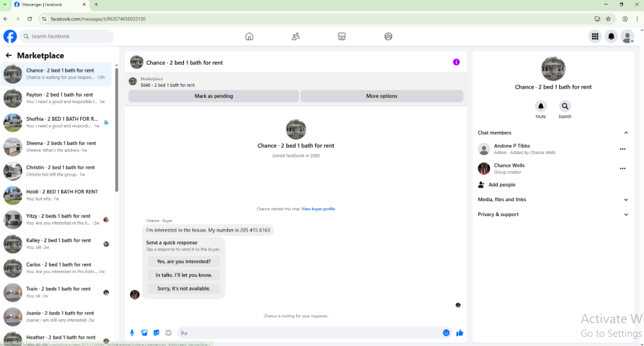Image resolution: width=644 pixels, height=346 pixels.
Task: Open Shofhia 2 BED 1 BATH conversation
Action: 57,123
